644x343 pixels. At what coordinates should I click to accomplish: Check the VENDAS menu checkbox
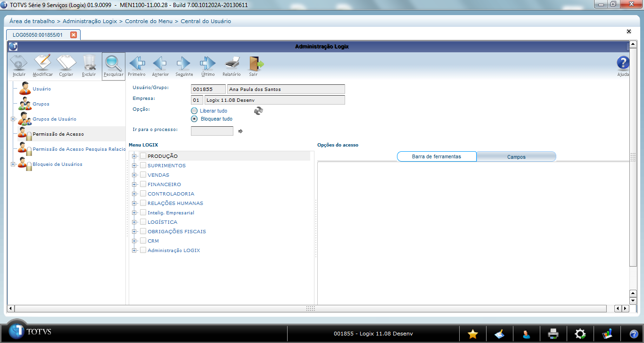pos(143,175)
